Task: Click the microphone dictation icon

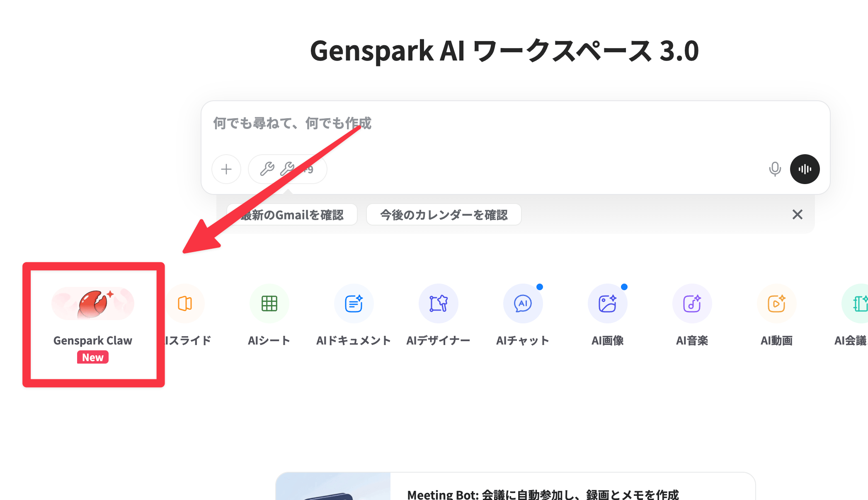Action: click(775, 169)
